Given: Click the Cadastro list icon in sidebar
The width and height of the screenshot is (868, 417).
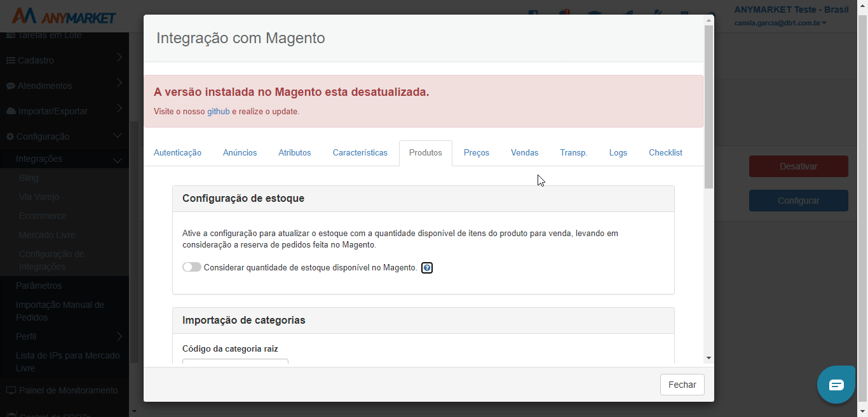Looking at the screenshot, I should tap(11, 60).
